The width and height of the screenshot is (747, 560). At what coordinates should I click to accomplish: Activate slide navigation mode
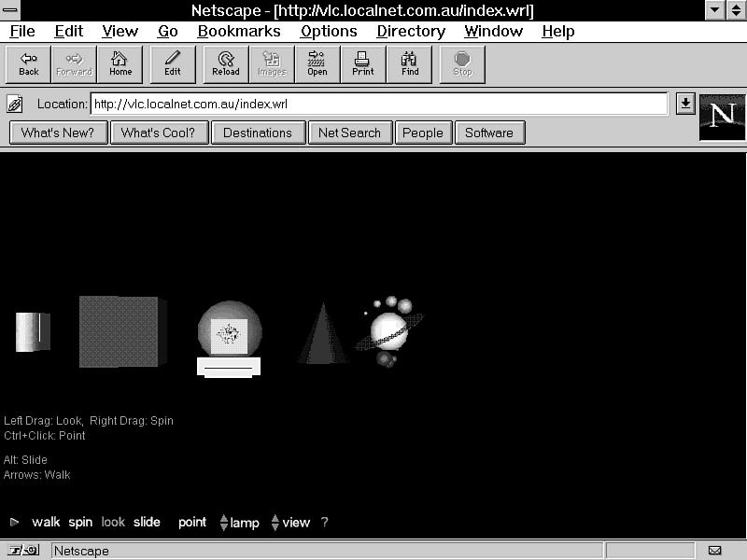coord(147,523)
